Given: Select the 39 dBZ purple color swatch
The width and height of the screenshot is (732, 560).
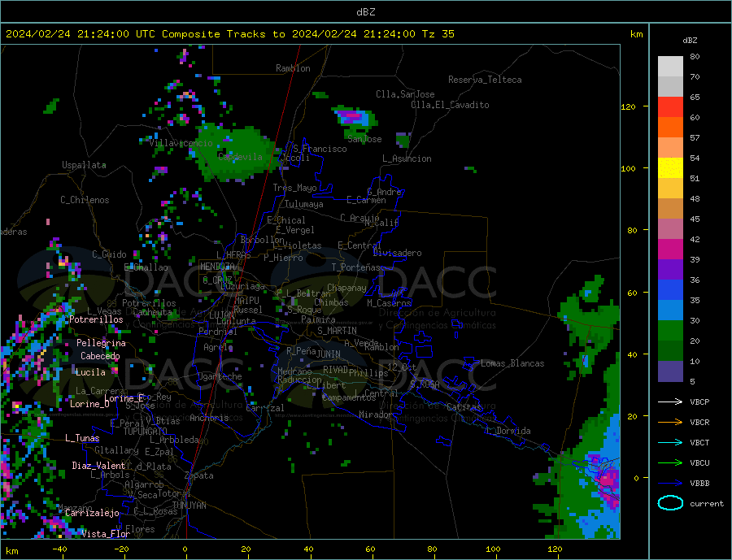Looking at the screenshot, I should (x=670, y=270).
